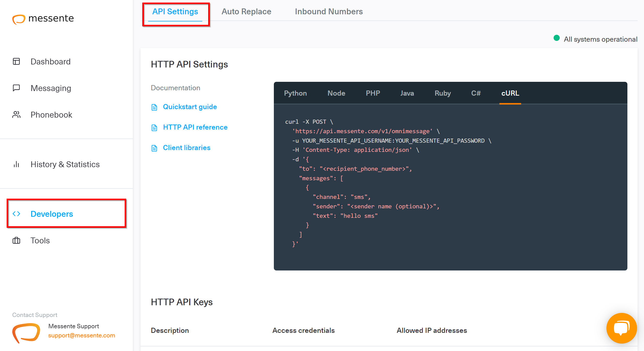Image resolution: width=644 pixels, height=351 pixels.
Task: Show the Ruby code example
Action: [442, 93]
